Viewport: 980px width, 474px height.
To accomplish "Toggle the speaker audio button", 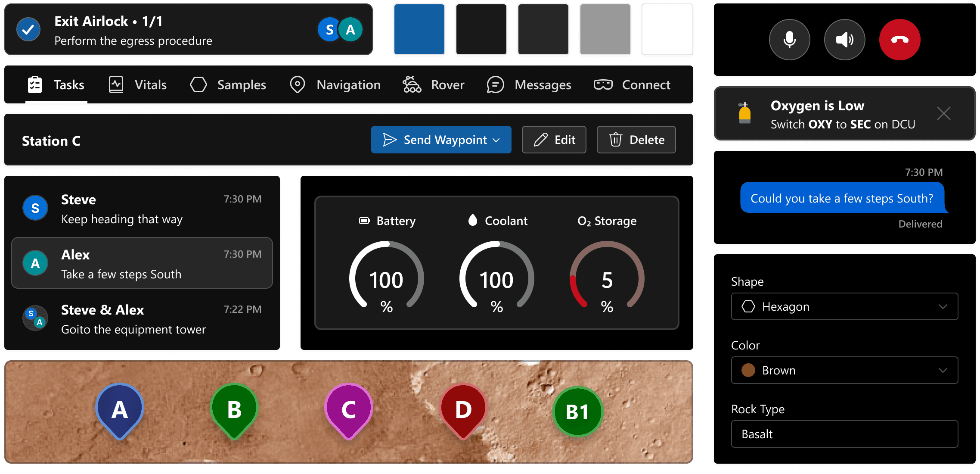I will pyautogui.click(x=844, y=40).
